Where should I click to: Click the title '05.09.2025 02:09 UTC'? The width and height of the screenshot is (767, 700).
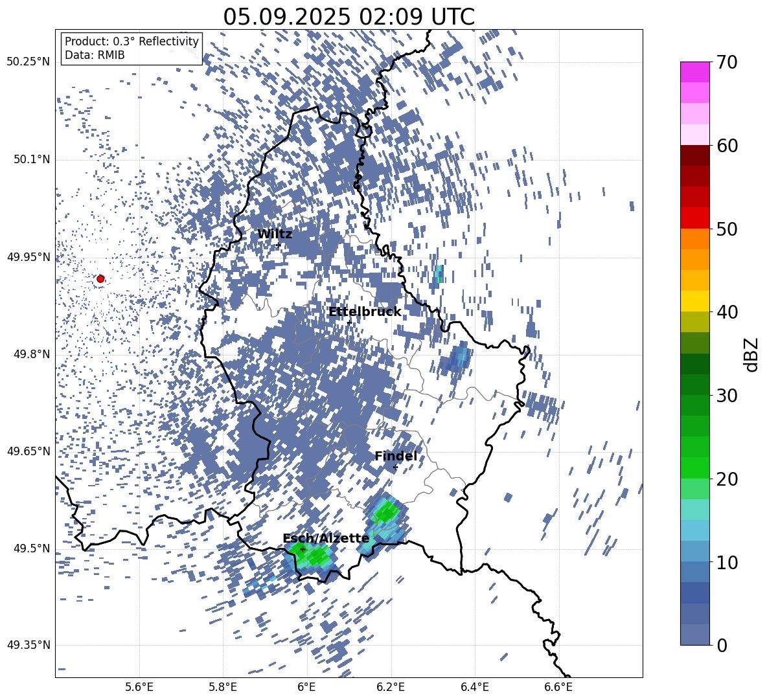click(x=349, y=17)
